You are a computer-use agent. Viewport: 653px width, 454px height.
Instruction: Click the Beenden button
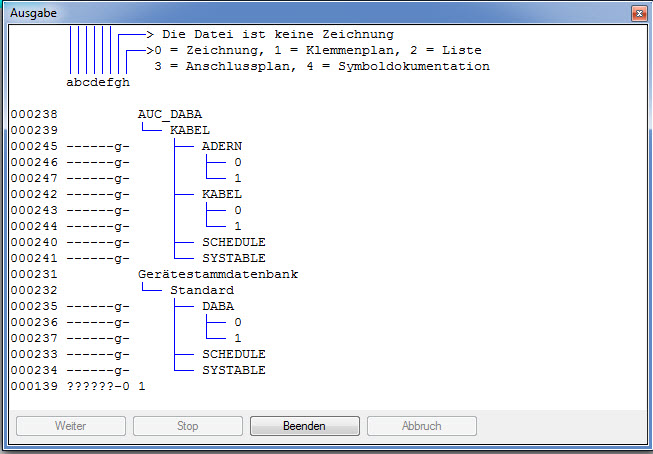pyautogui.click(x=305, y=426)
